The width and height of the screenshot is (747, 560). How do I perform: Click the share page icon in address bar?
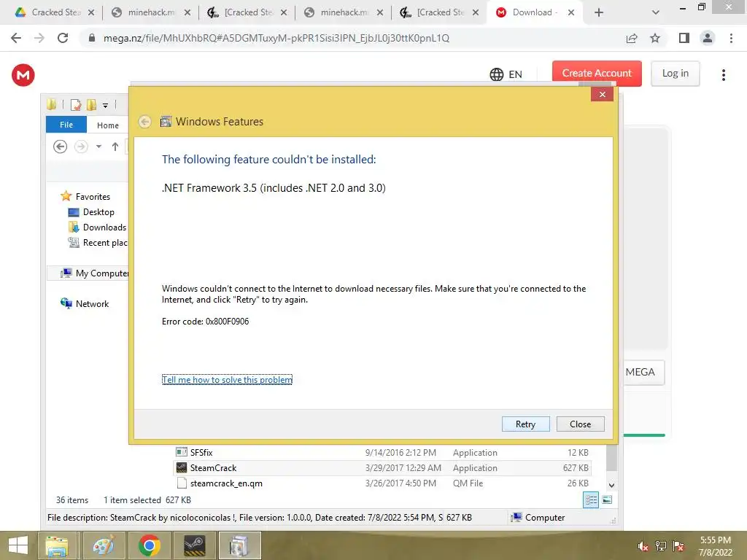pos(632,38)
